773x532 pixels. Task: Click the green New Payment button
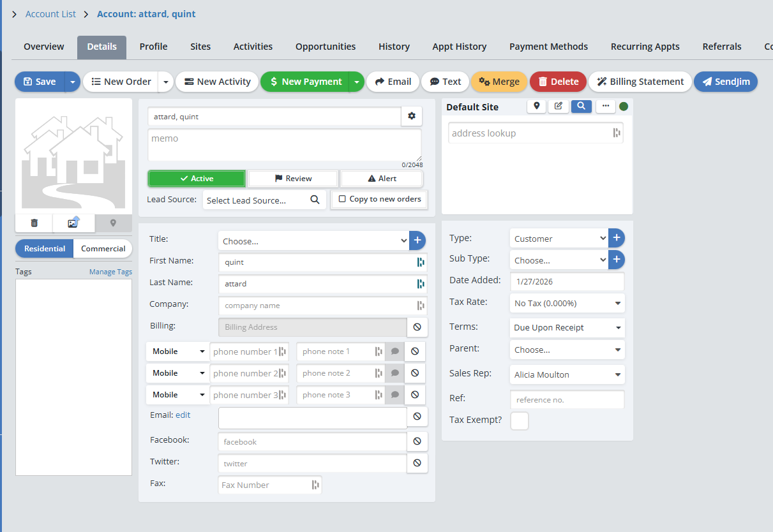tap(305, 82)
